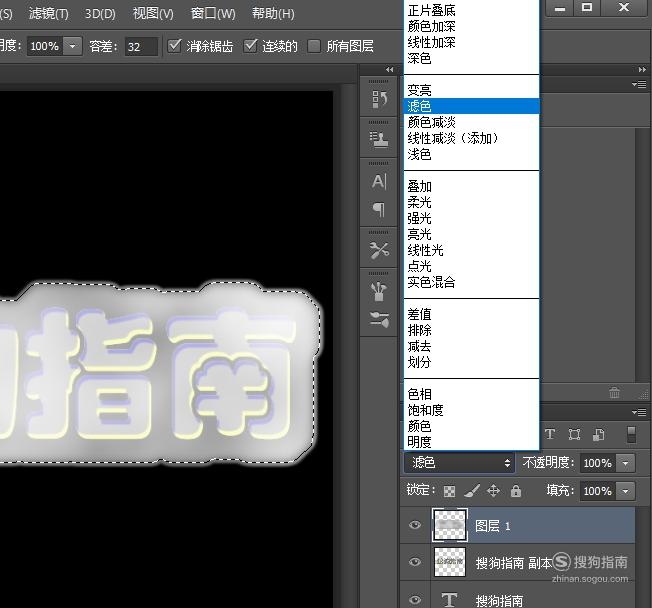
Task: Click lock all padlock icon
Action: [516, 491]
